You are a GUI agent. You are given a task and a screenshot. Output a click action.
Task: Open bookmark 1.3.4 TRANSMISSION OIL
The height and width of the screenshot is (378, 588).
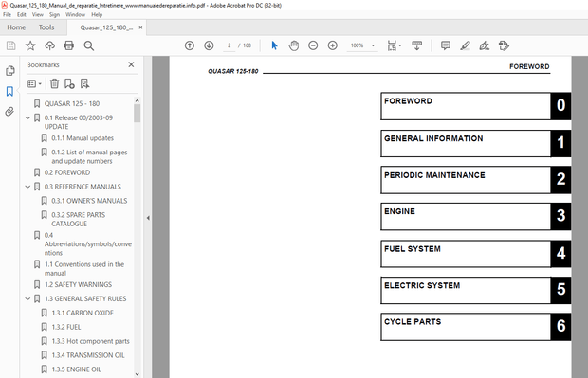(x=88, y=355)
